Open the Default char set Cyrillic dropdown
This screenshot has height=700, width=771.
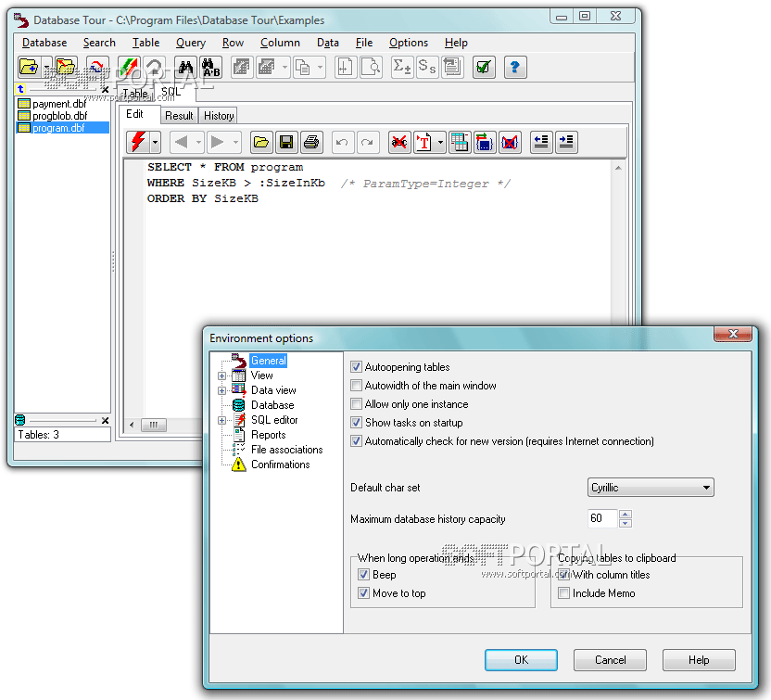click(651, 488)
